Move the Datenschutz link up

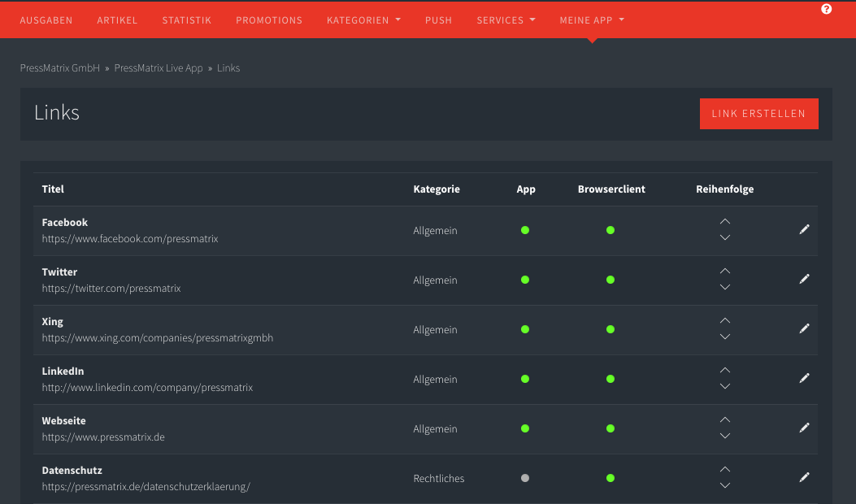point(724,470)
